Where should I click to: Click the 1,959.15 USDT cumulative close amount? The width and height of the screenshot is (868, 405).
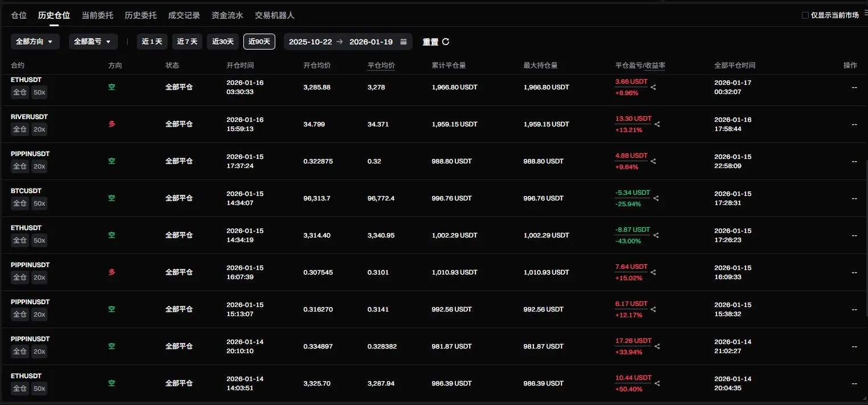point(455,124)
